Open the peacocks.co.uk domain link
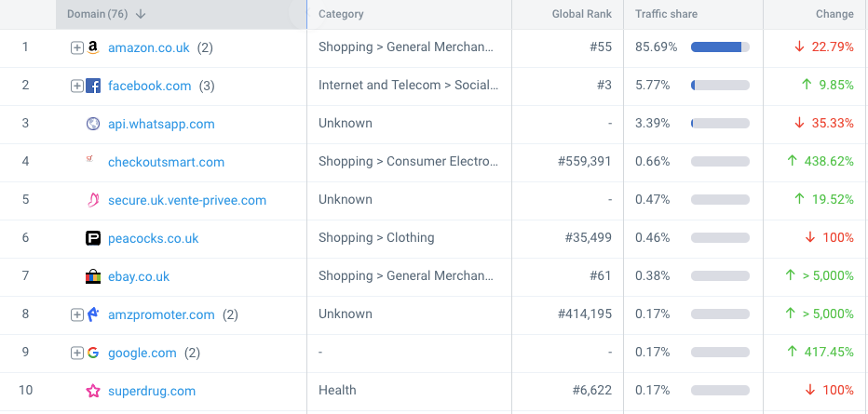The width and height of the screenshot is (868, 414). click(x=154, y=238)
